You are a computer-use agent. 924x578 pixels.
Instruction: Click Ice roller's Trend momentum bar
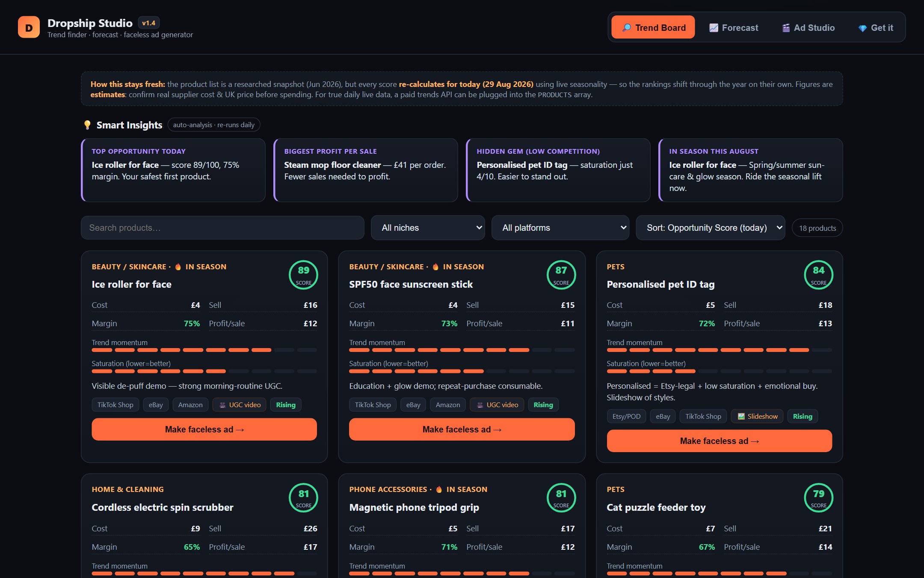pyautogui.click(x=204, y=350)
